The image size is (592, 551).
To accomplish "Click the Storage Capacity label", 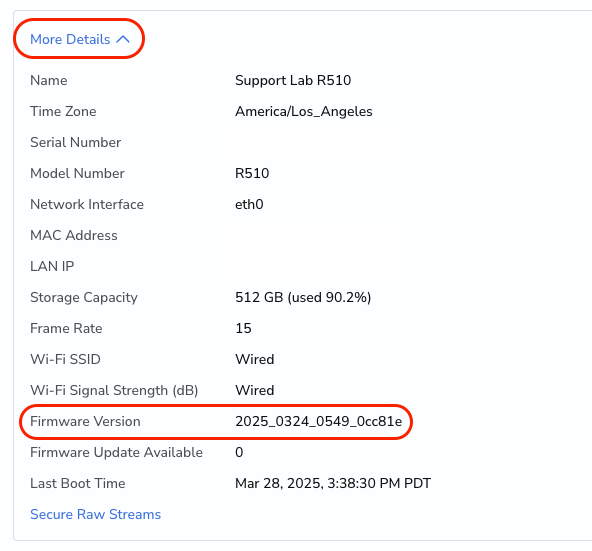I will (84, 297).
